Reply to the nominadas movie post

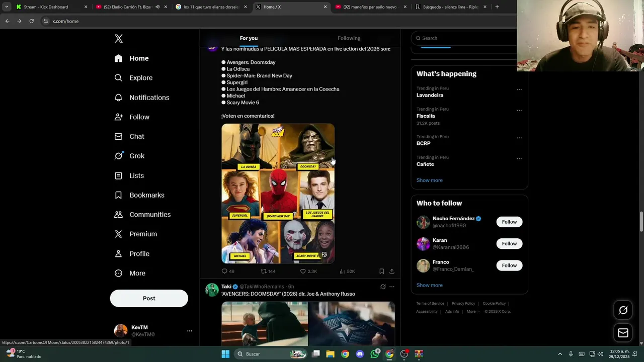click(x=228, y=271)
